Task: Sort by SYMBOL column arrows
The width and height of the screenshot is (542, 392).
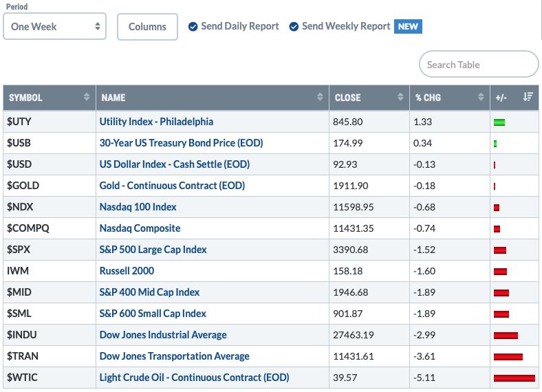Action: [x=87, y=97]
